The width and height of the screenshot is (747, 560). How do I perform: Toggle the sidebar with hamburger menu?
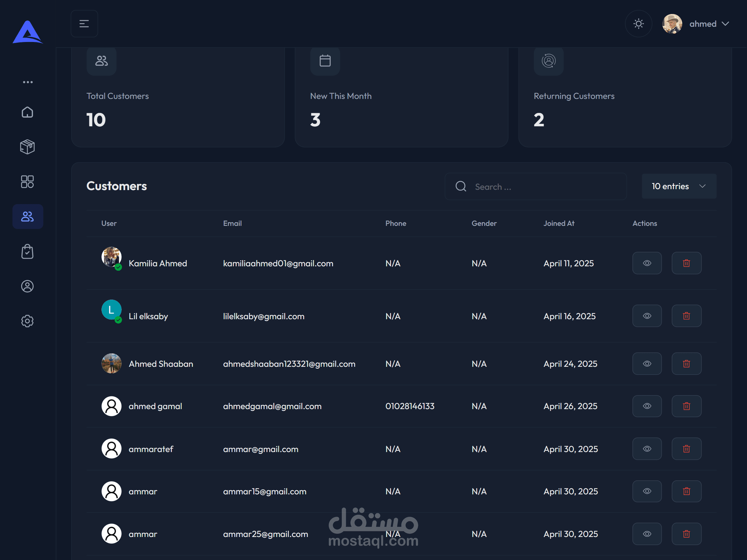(x=84, y=24)
